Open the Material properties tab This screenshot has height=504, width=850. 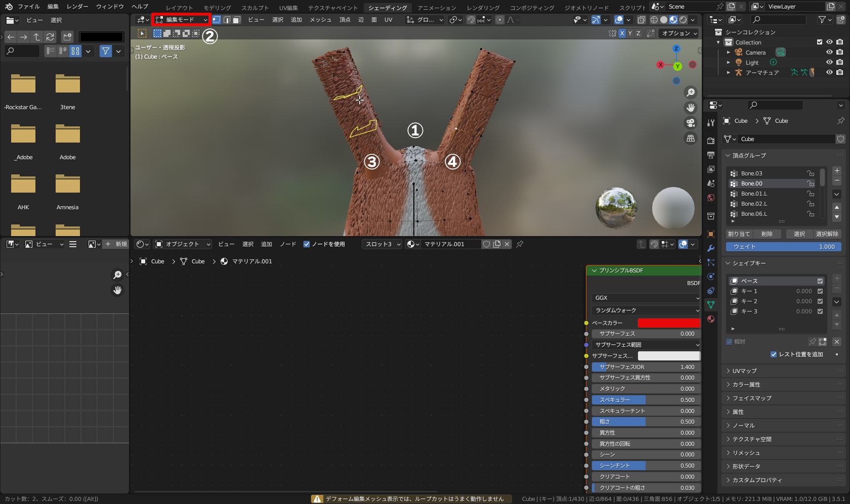(711, 319)
